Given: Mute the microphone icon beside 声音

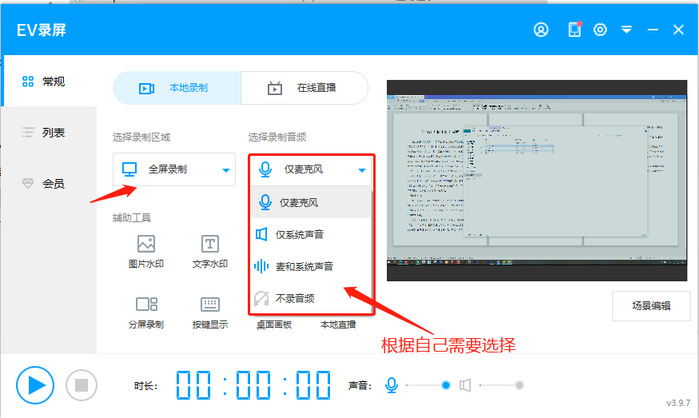Looking at the screenshot, I should (x=393, y=384).
